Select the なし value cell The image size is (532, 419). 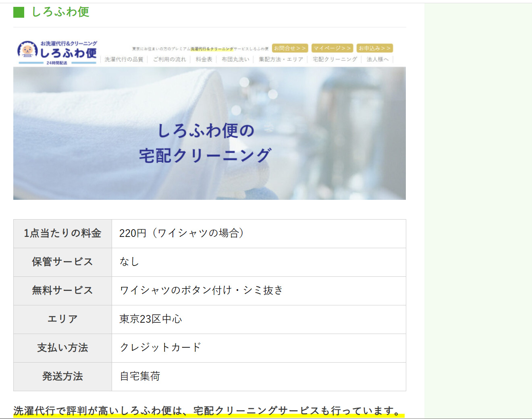click(x=259, y=262)
